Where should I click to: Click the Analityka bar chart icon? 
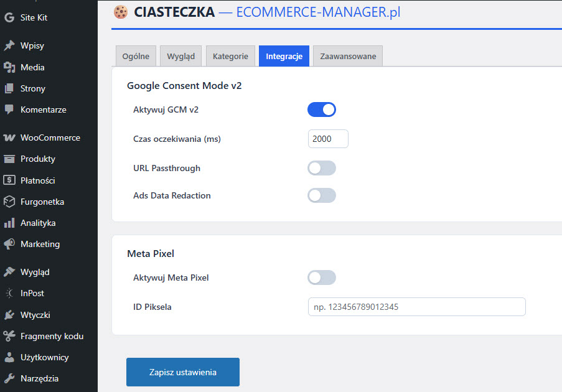click(9, 223)
